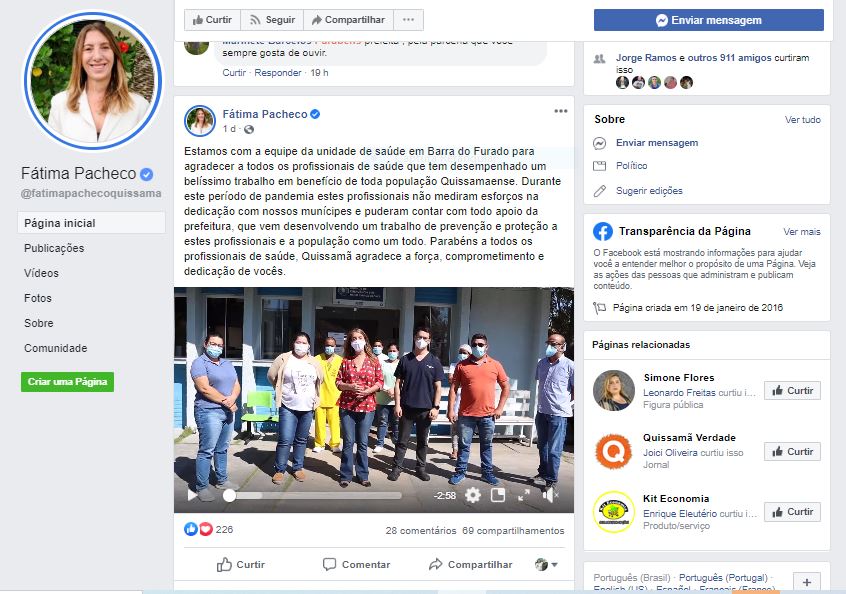Click the Comentar speech bubble button

(356, 564)
